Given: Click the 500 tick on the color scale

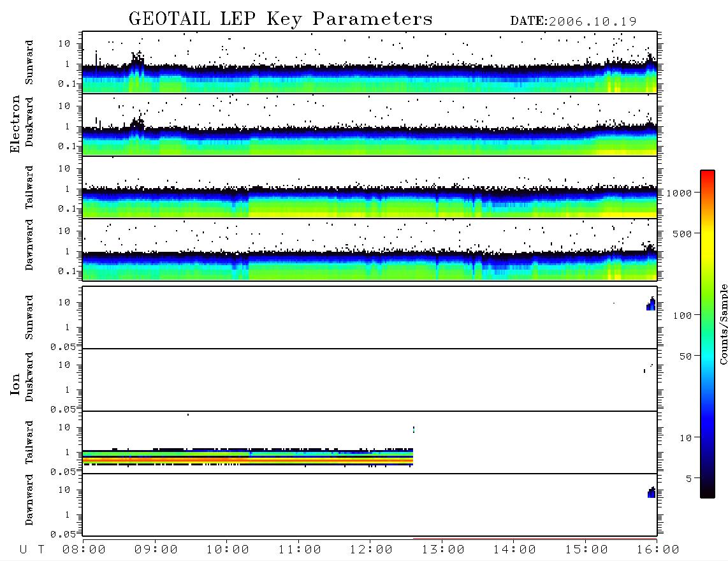Looking at the screenshot, I should (682, 234).
